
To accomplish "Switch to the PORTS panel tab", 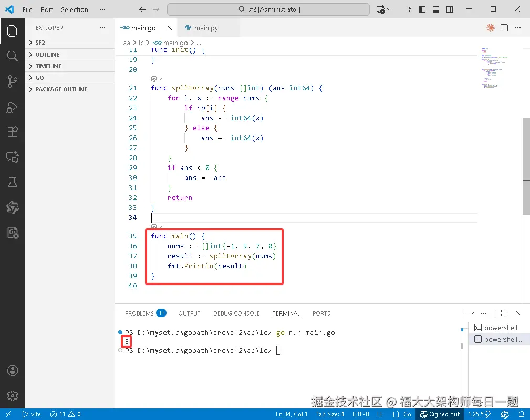I will [321, 313].
